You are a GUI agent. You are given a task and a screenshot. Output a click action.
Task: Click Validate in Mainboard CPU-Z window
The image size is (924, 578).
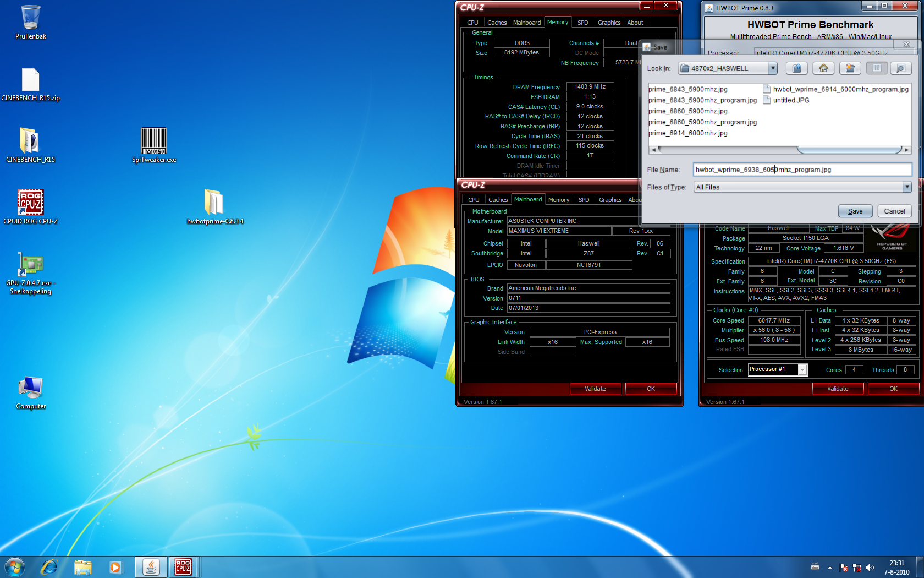coord(595,389)
